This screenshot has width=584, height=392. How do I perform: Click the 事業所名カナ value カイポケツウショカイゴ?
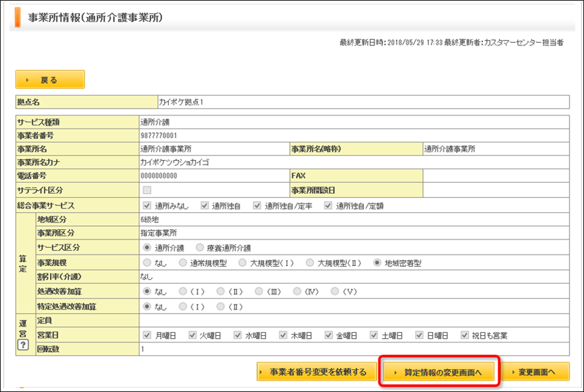coord(175,163)
